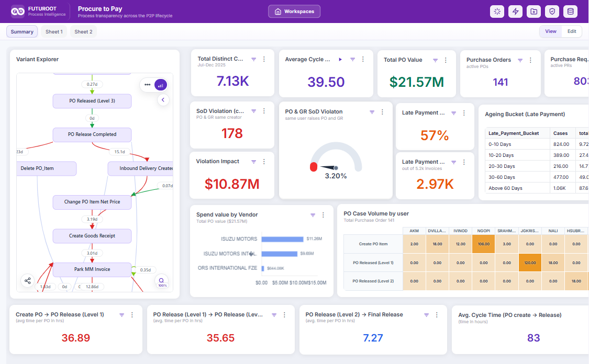Collapse Variant Explorer side panel using chevron
This screenshot has height=364, width=589.
tap(163, 100)
